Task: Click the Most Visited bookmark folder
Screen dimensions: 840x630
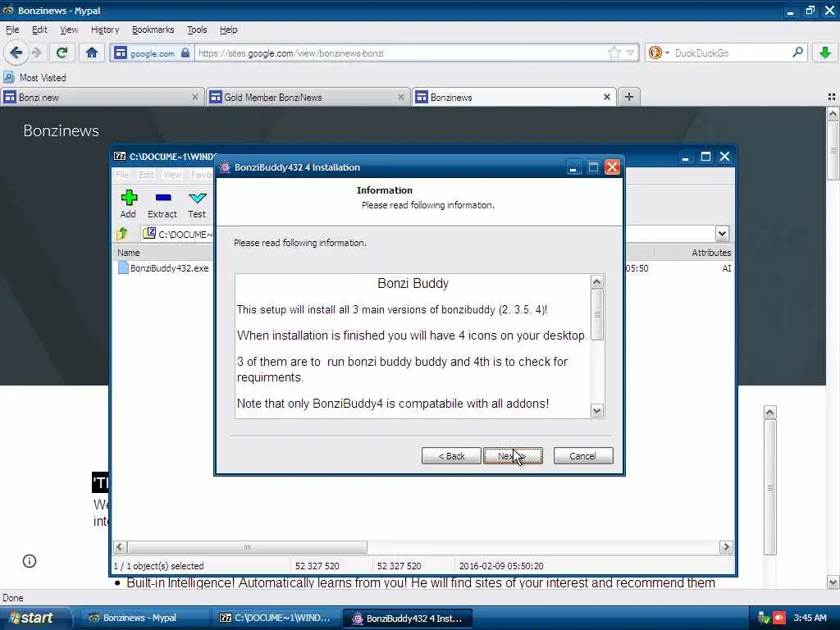Action: [34, 78]
